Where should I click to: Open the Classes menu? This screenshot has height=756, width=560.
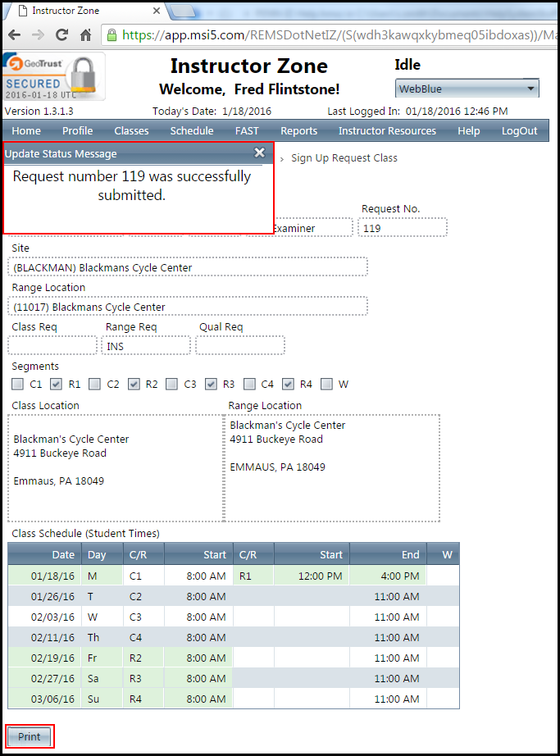[131, 130]
